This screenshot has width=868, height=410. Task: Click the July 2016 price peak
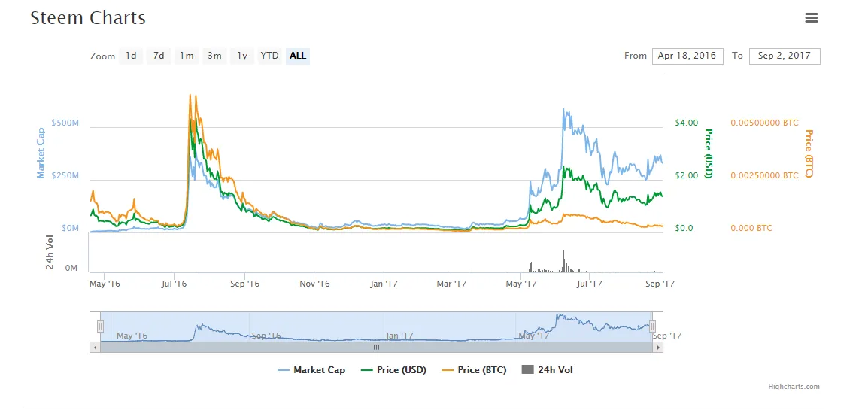pos(190,96)
